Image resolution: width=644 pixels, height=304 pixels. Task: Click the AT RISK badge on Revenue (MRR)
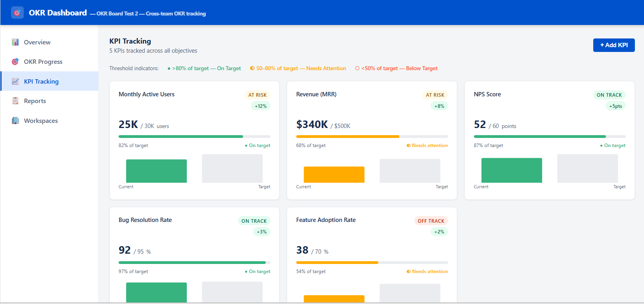coord(435,95)
